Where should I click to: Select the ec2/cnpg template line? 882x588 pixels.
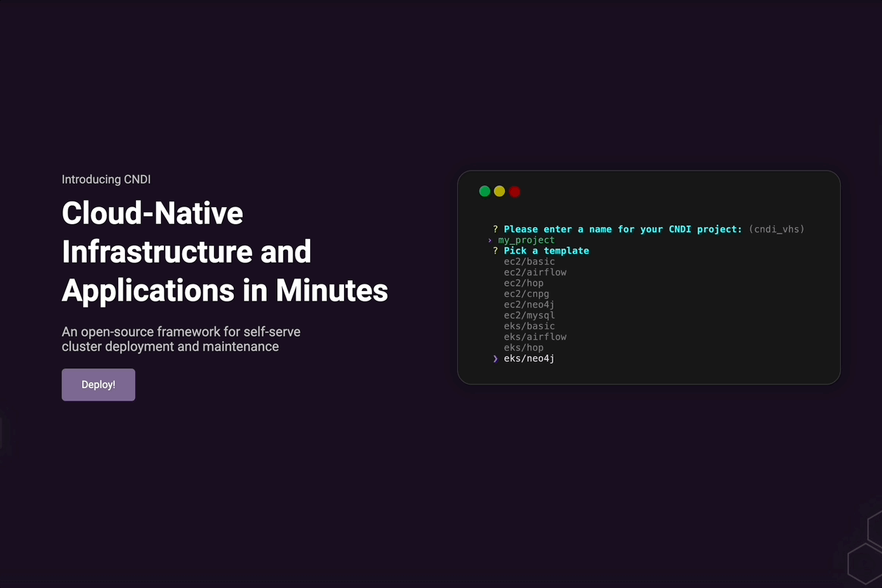[526, 294]
